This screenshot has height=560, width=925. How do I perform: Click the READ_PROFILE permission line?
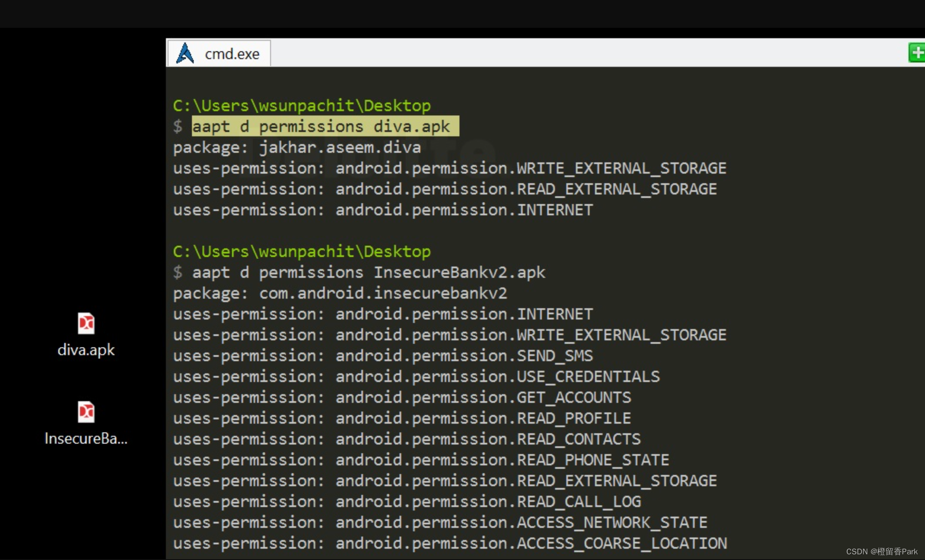click(402, 418)
